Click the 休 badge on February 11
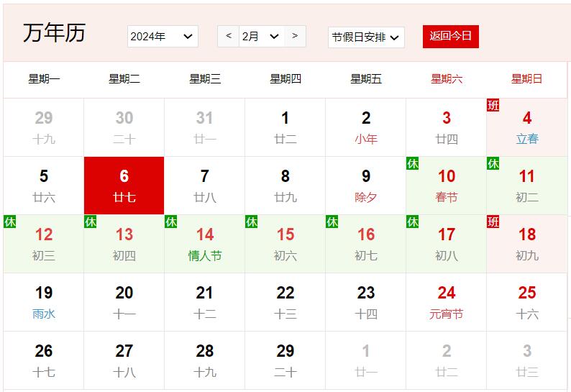 pyautogui.click(x=493, y=163)
